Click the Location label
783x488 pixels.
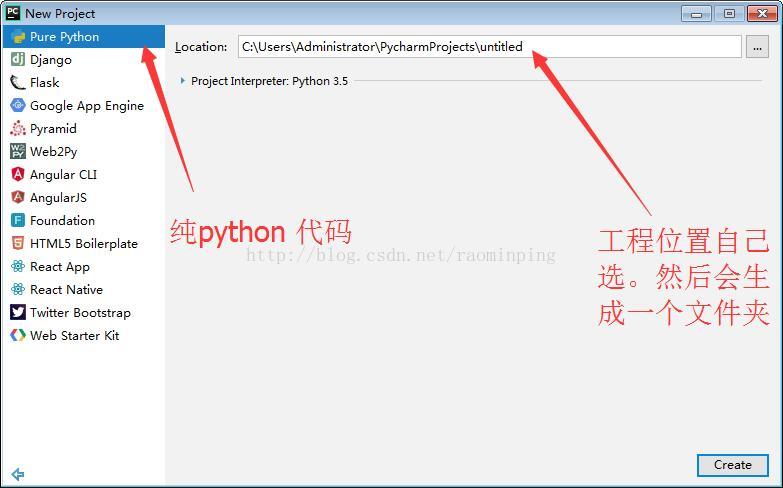click(x=201, y=47)
